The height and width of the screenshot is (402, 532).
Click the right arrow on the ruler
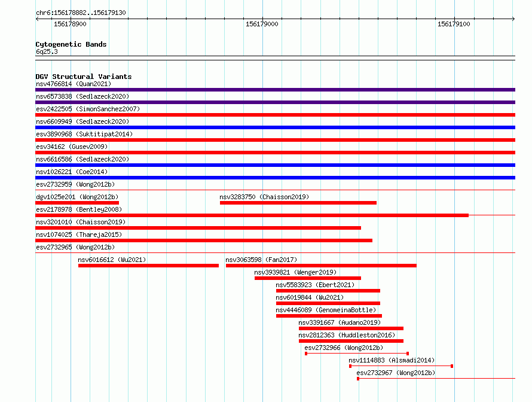click(513, 19)
